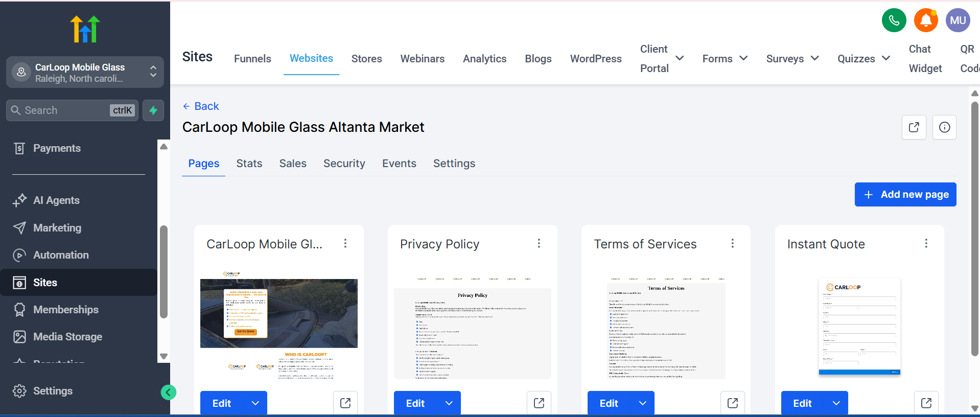
Task: Open the MU user avatar menu
Action: click(958, 20)
